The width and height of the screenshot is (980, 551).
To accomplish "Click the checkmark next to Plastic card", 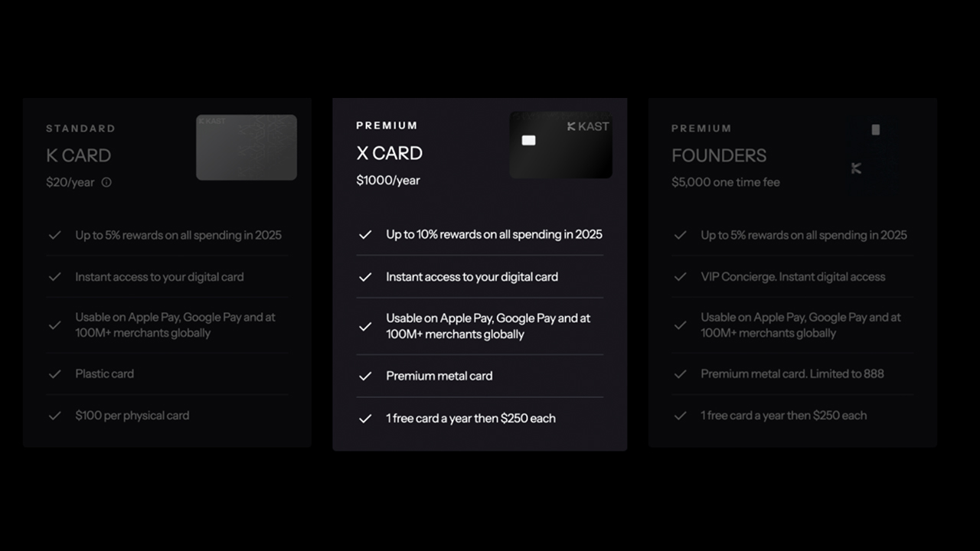I will coord(54,373).
